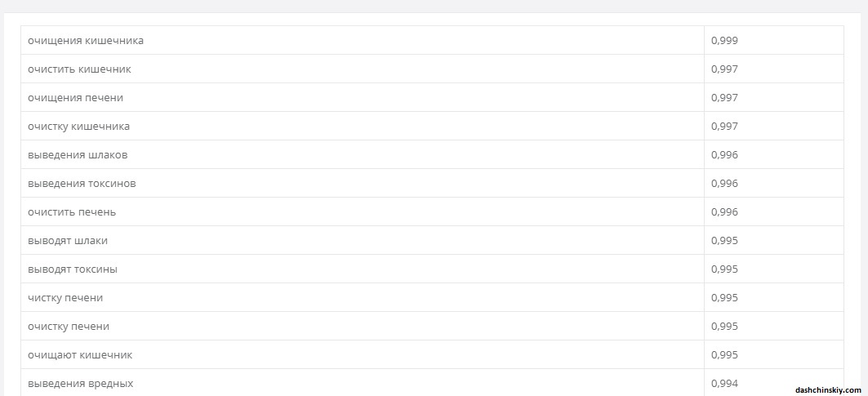The image size is (868, 396).
Task: Click the phrase 'очищения кишечника'
Action: 86,41
